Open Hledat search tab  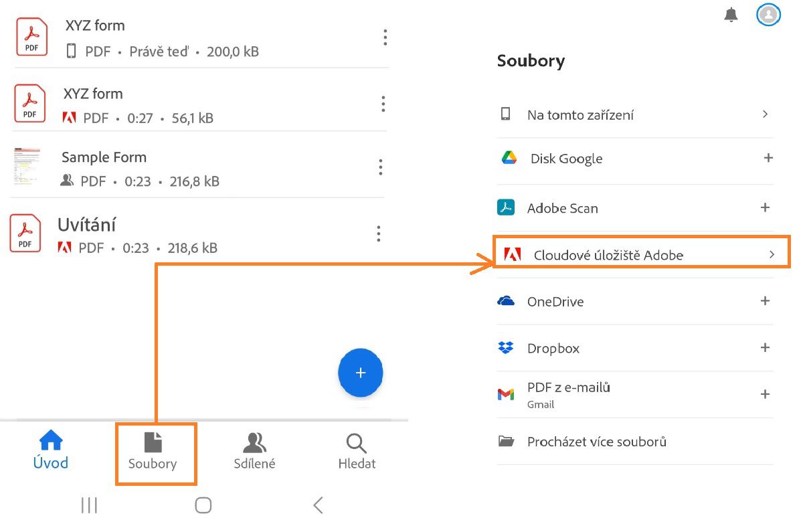coord(357,452)
